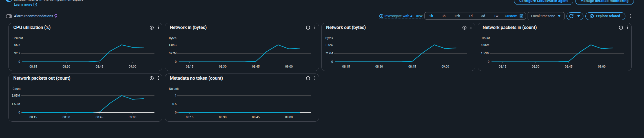
Task: Open the refresh interval dropdown arrow
Action: click(x=579, y=16)
